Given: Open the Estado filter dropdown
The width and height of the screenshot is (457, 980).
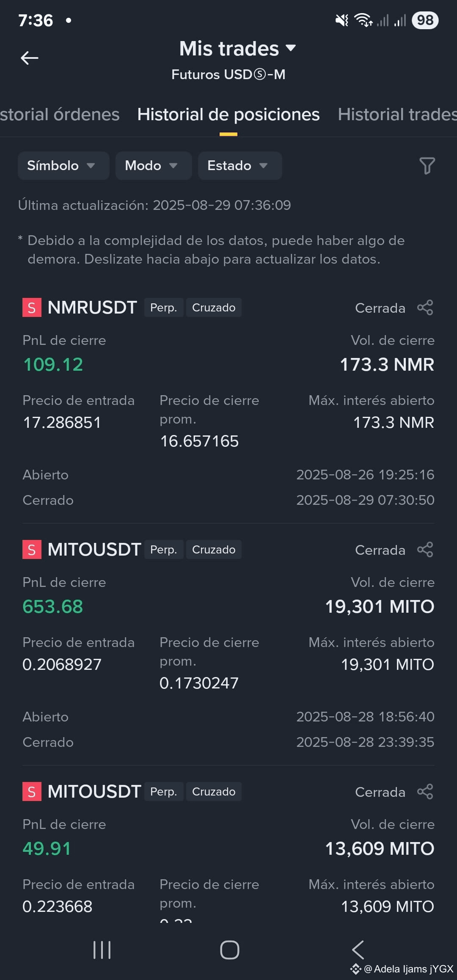Looking at the screenshot, I should tap(240, 165).
